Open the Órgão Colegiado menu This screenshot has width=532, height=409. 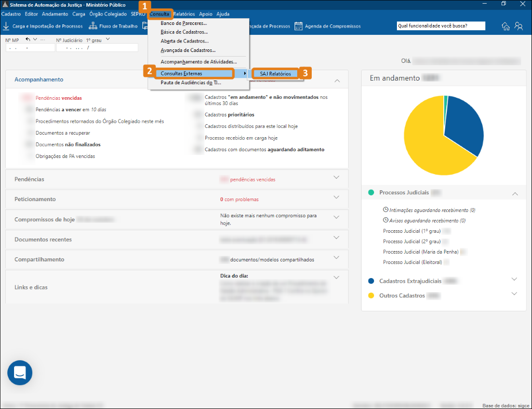pyautogui.click(x=108, y=14)
